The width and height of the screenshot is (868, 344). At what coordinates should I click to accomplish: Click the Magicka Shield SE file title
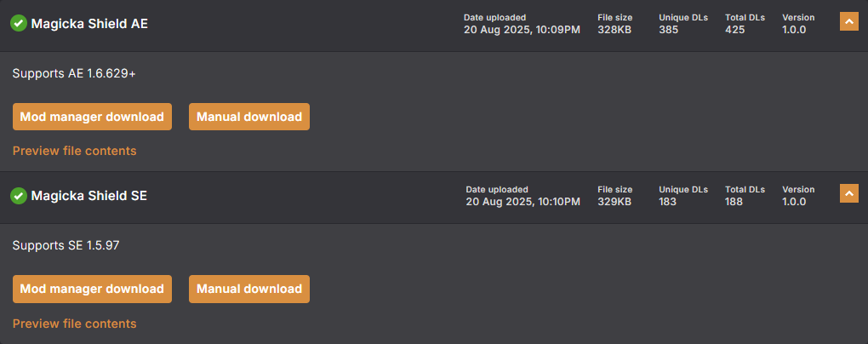(x=89, y=196)
